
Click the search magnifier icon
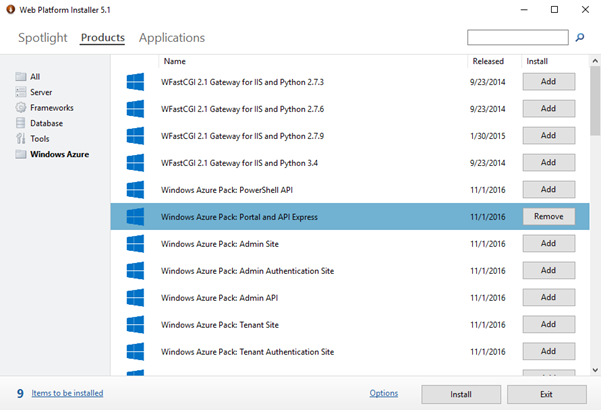coord(580,37)
